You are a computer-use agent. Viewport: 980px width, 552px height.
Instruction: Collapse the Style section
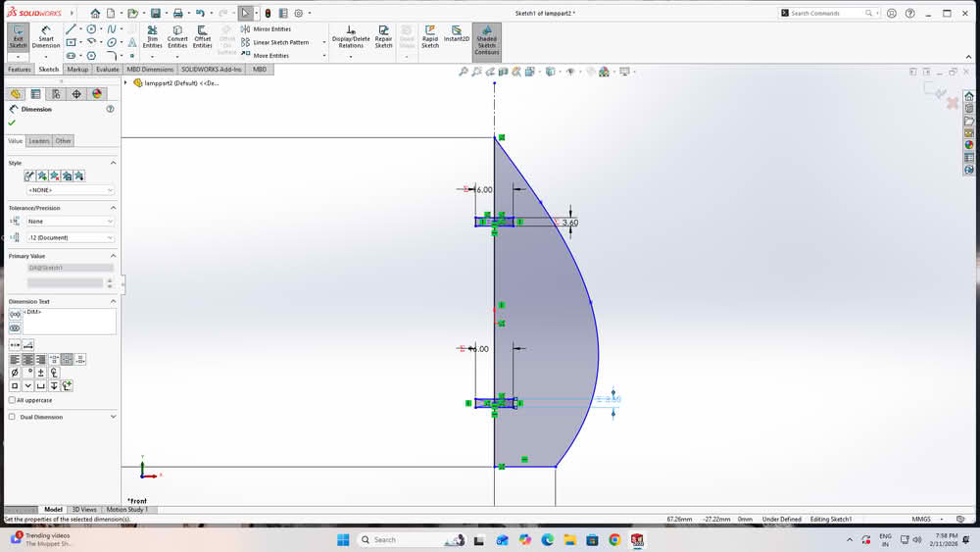(113, 163)
